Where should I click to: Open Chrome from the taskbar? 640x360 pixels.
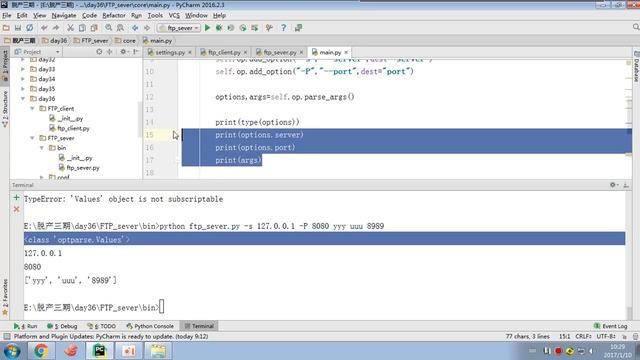point(41,351)
